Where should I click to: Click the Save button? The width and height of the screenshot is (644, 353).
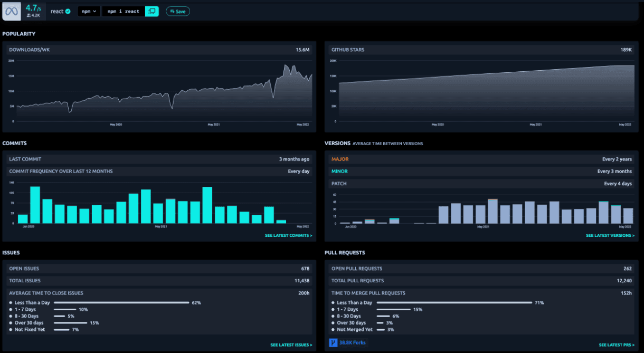point(178,11)
